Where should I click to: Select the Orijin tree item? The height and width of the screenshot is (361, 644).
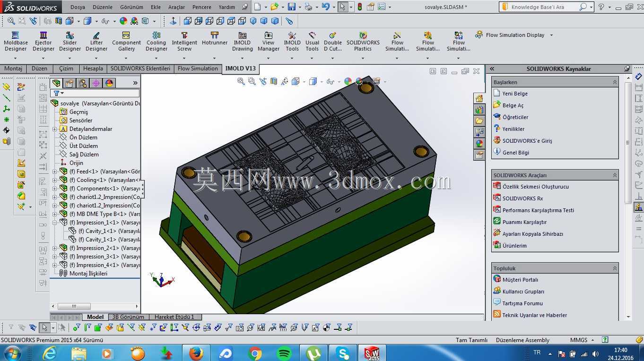[x=76, y=163]
